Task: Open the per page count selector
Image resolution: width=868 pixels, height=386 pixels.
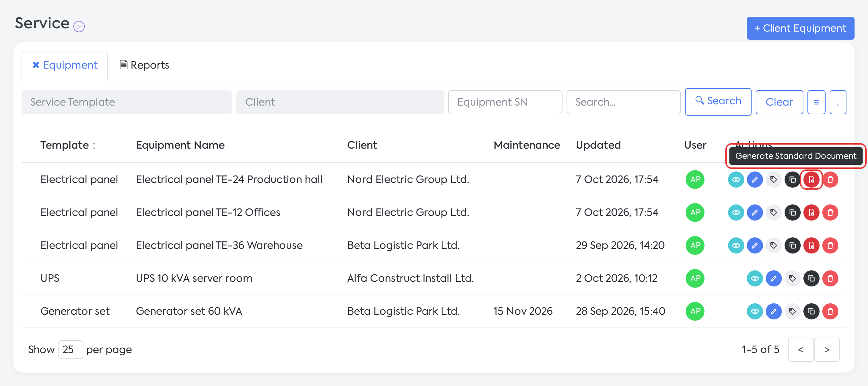Action: point(70,350)
